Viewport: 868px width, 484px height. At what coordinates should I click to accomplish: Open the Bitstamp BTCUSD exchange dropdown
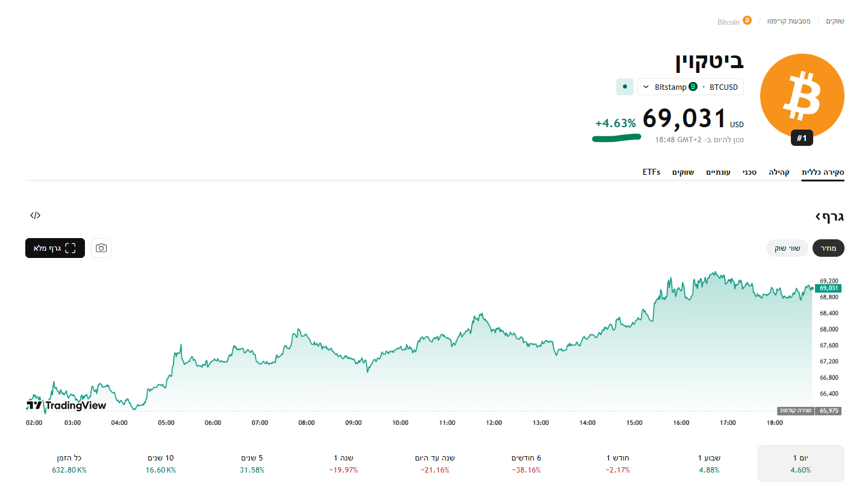click(690, 87)
